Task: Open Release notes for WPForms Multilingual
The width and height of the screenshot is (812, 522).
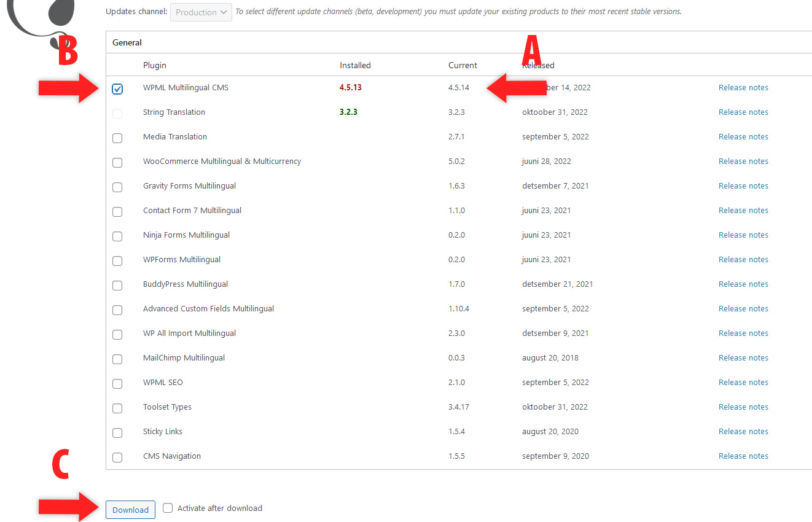Action: tap(743, 260)
